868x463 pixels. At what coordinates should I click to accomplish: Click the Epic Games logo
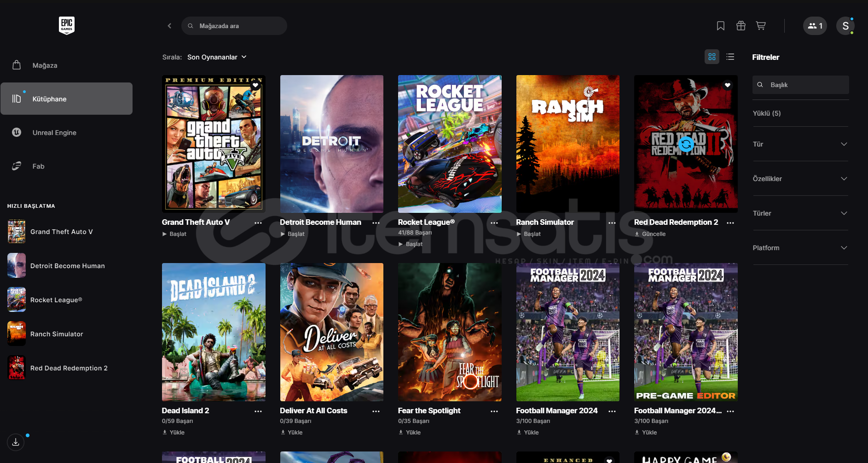[67, 26]
